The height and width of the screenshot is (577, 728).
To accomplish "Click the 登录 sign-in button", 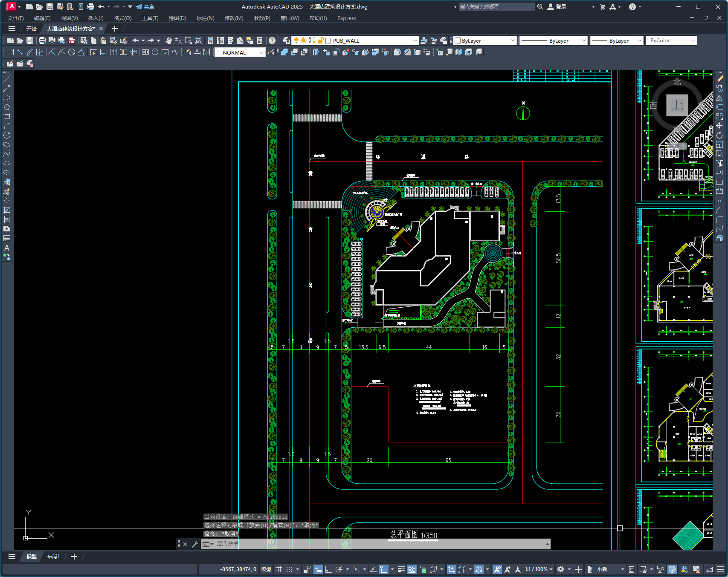I will 557,7.
